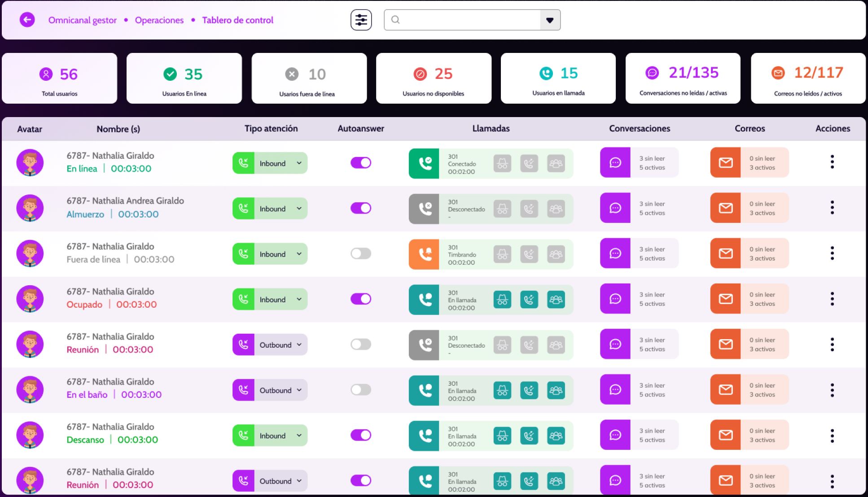
Task: Click the Llamadas column header
Action: click(491, 129)
